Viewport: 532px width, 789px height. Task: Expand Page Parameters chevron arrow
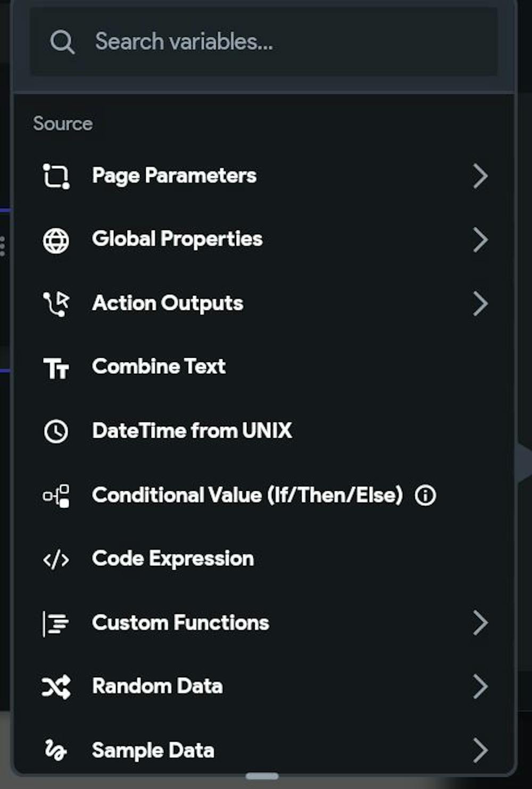[480, 176]
